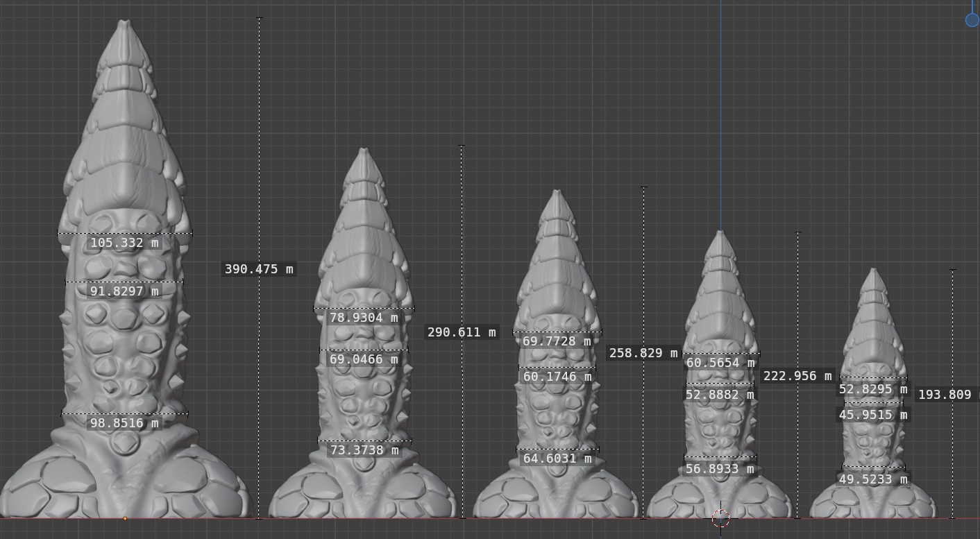Select the 73.3738 m base measurement
Screen dimensions: 980x539
[364, 450]
